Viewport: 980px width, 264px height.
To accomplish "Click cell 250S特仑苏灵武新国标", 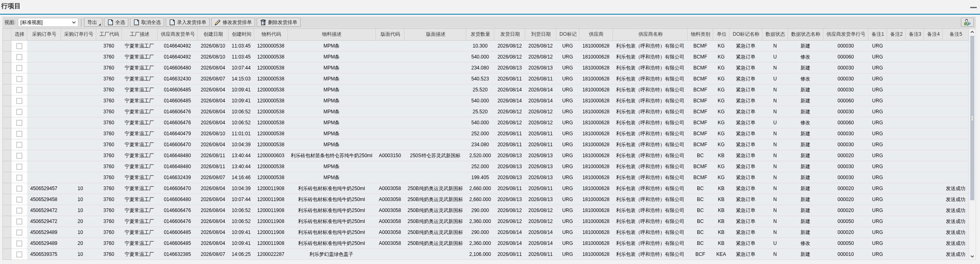I will (435, 156).
